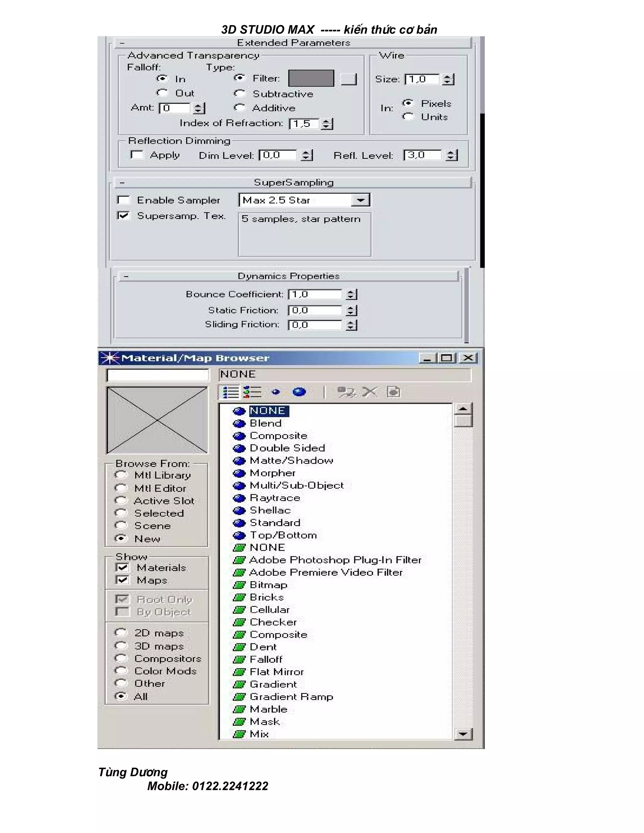
Task: Choose the Subtractive transparency type
Action: 240,94
